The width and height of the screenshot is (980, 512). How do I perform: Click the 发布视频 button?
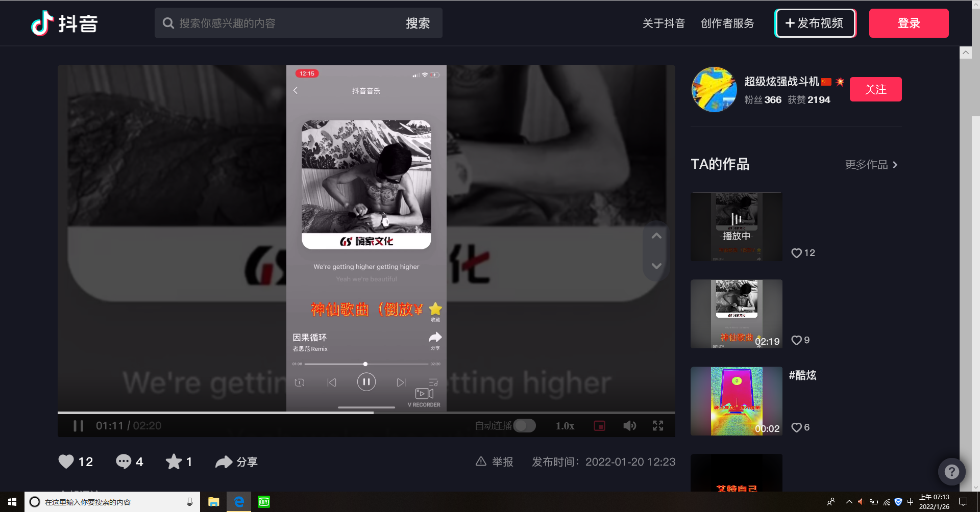tap(815, 23)
